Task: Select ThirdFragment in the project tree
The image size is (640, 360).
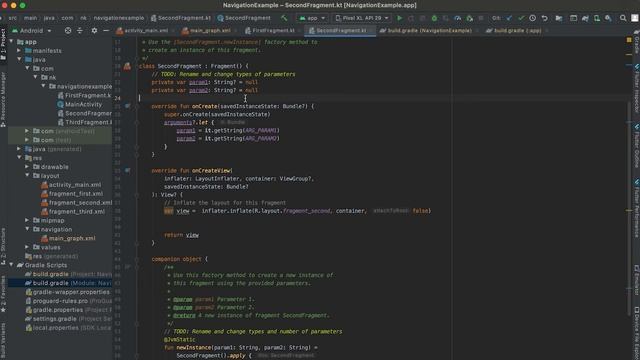Action: click(x=84, y=122)
